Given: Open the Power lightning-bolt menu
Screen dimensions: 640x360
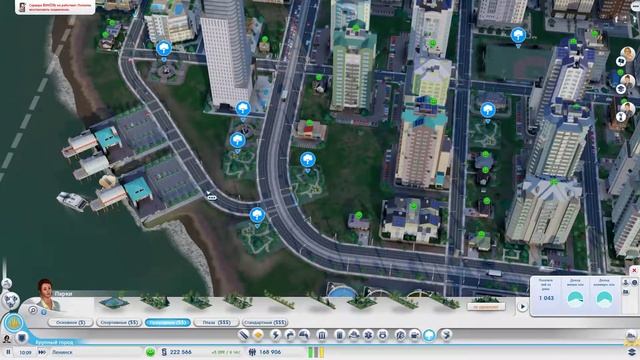Looking at the screenshot, I should coord(276,335).
